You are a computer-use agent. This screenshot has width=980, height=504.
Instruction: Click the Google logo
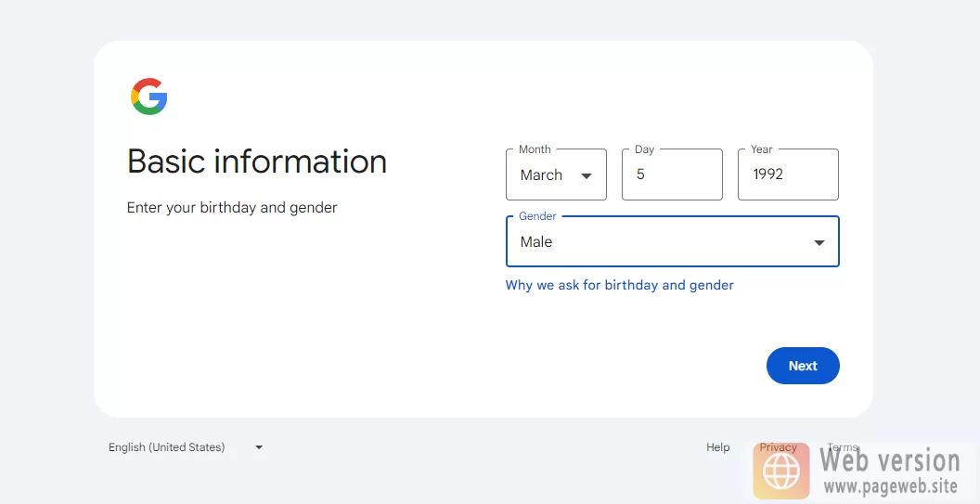coord(148,97)
